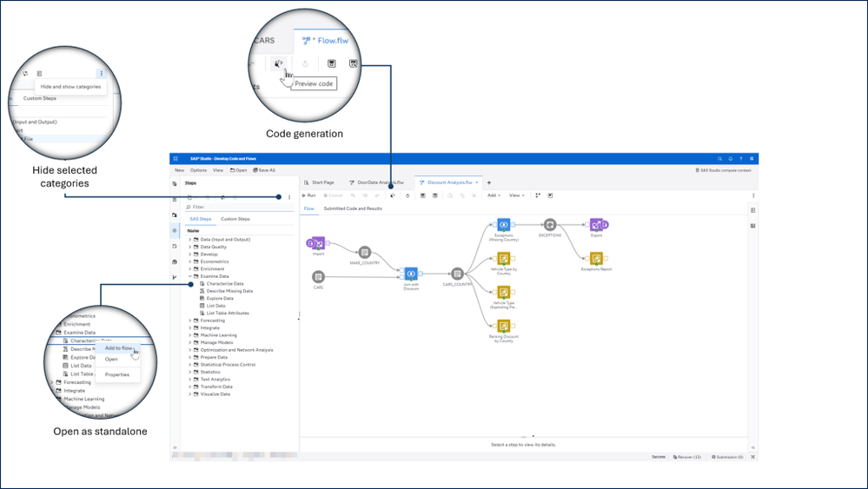
Task: Select the Export node
Action: point(596,225)
